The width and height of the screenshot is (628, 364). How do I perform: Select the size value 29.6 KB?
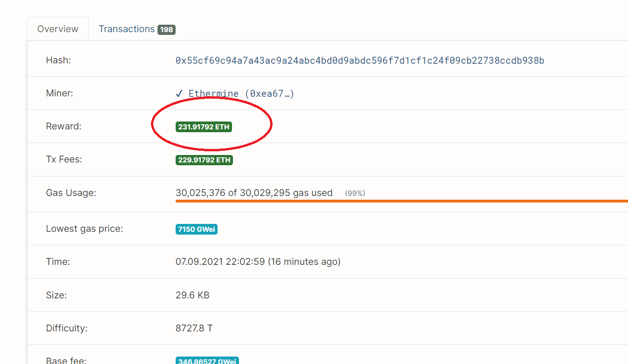pyautogui.click(x=192, y=295)
